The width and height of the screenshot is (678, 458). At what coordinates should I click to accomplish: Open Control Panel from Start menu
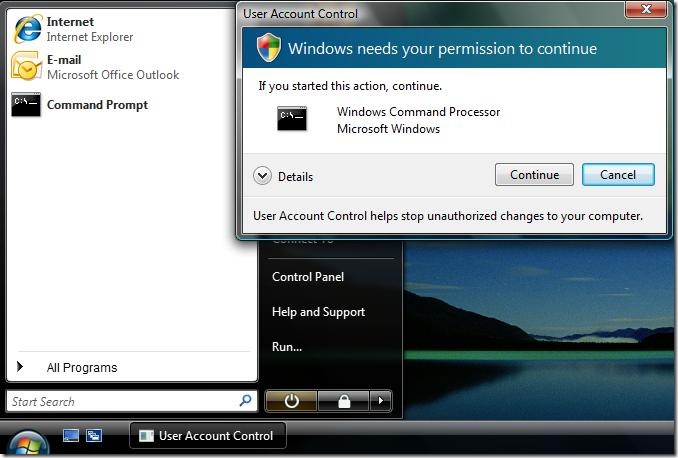(308, 277)
